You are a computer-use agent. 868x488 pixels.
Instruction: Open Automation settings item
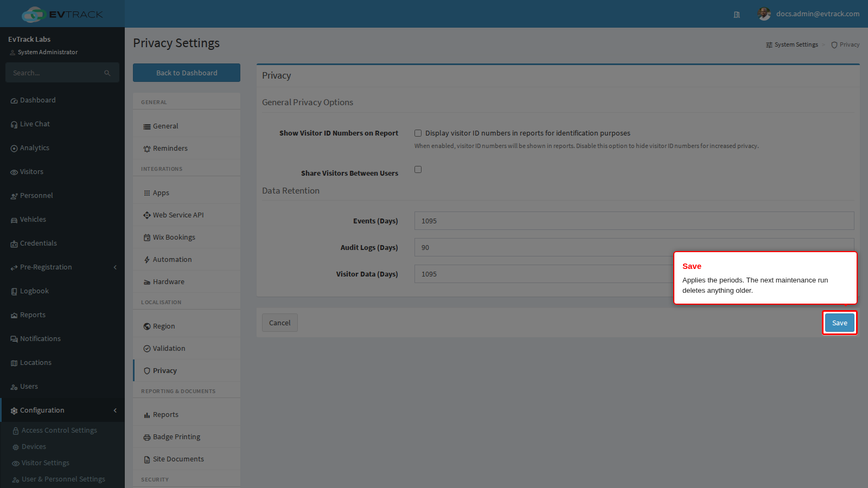[187, 260]
